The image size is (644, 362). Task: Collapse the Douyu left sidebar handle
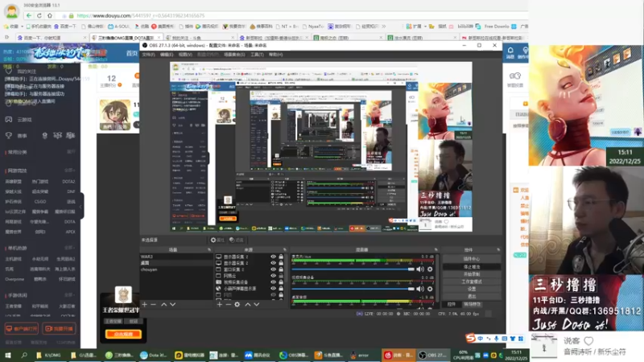pos(82,206)
